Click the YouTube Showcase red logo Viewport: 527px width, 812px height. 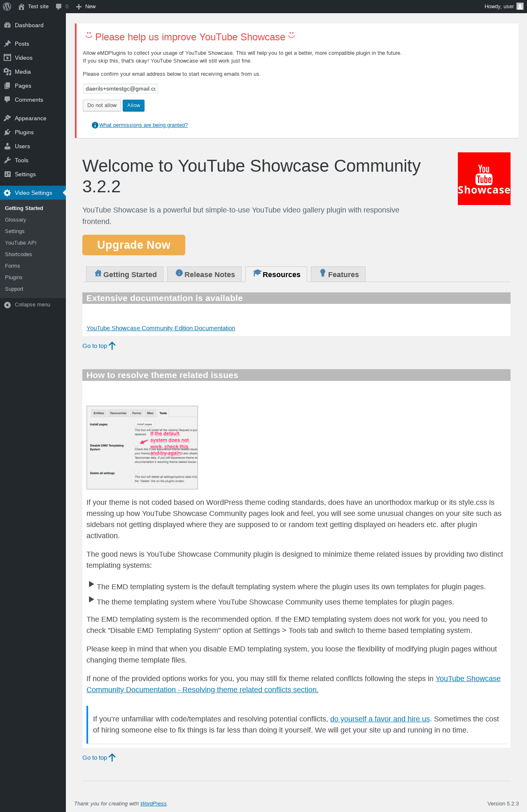[x=484, y=179]
